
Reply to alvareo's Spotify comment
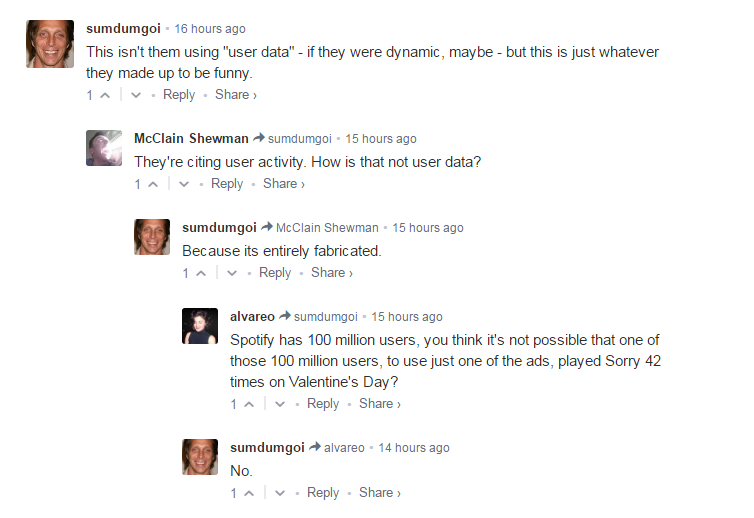(x=323, y=404)
